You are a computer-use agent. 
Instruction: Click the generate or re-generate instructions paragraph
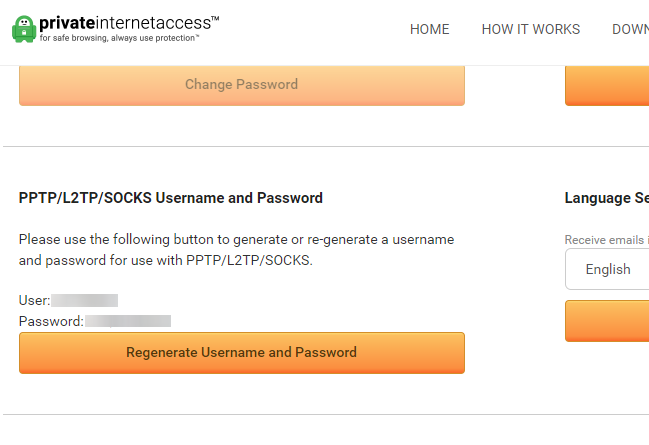pyautogui.click(x=236, y=250)
